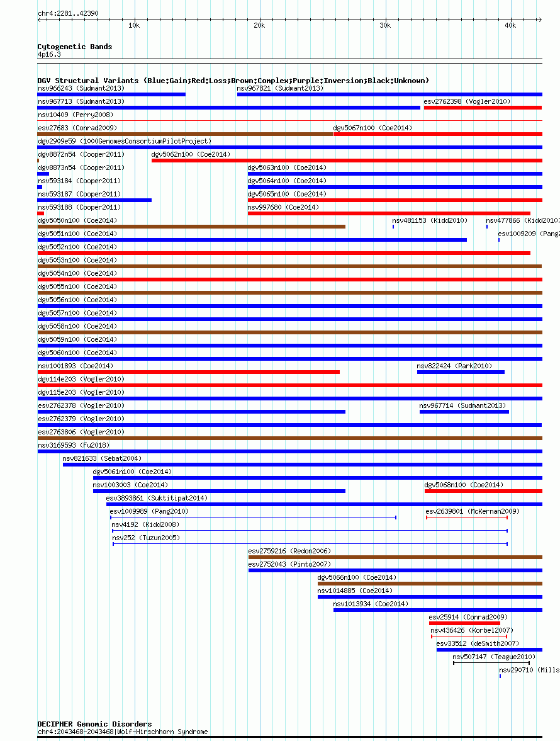Click dgv5055n100 (Coe2014) label
560x741 pixels.
(x=77, y=287)
